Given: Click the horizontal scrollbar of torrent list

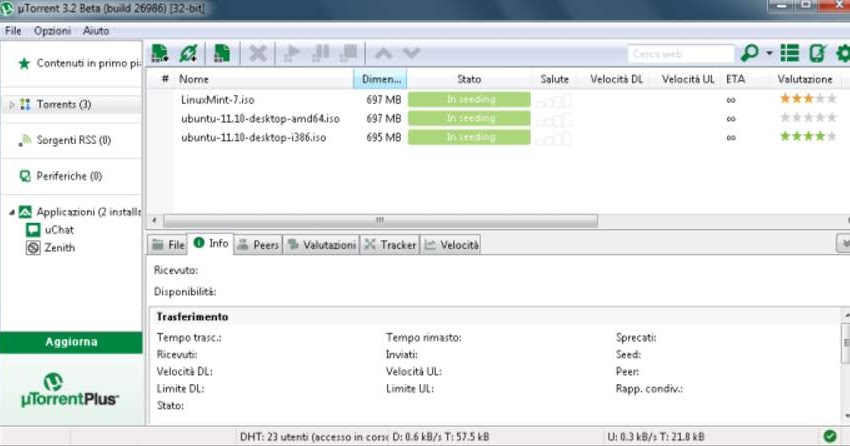Looking at the screenshot, I should pos(381,220).
